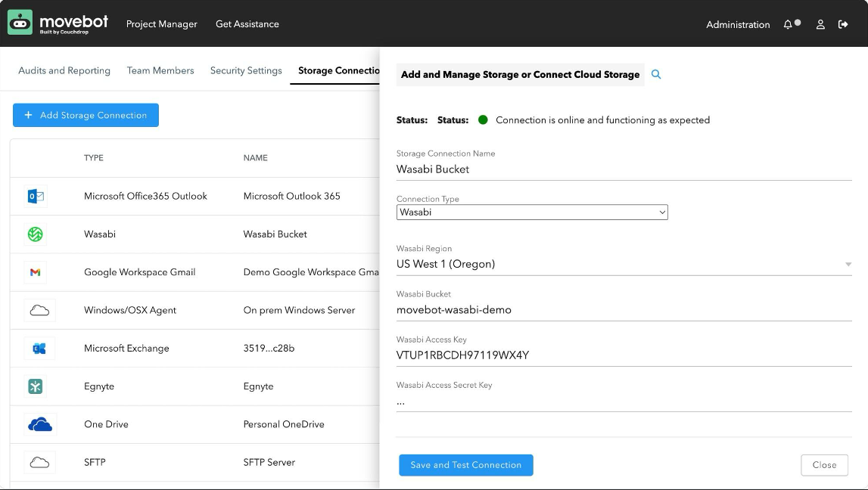Expand the Wasabi Region selector arrow
868x490 pixels.
coord(848,265)
